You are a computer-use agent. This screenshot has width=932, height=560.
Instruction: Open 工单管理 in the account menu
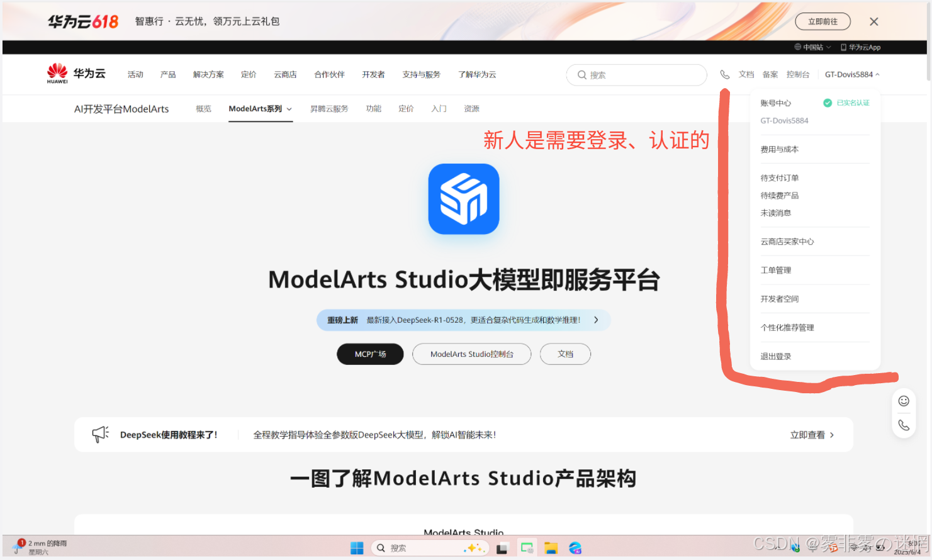tap(776, 271)
